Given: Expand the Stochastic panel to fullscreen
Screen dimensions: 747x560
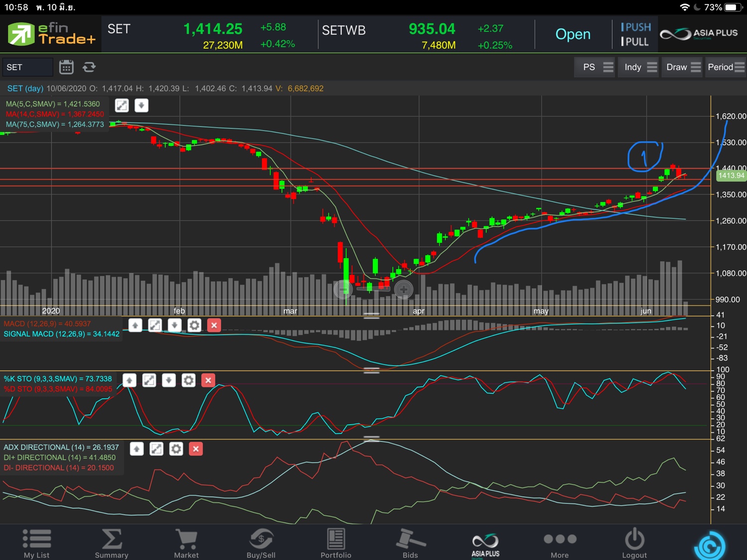Looking at the screenshot, I should coord(149,381).
